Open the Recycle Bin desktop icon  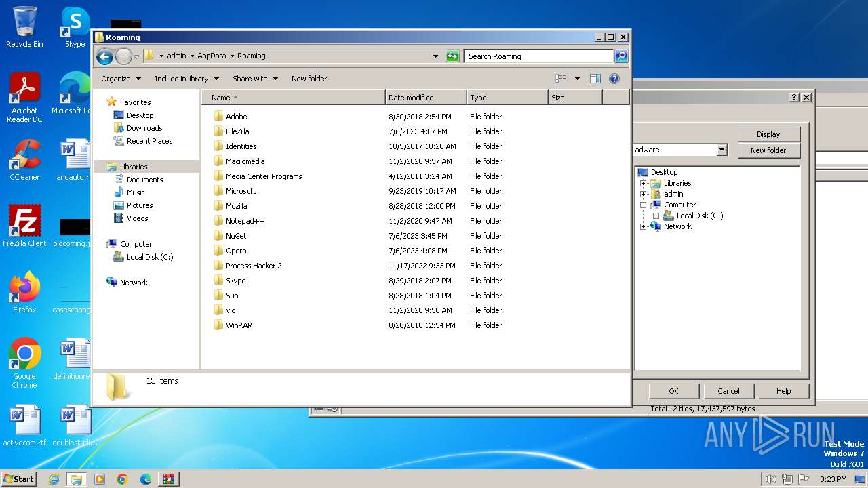[24, 27]
